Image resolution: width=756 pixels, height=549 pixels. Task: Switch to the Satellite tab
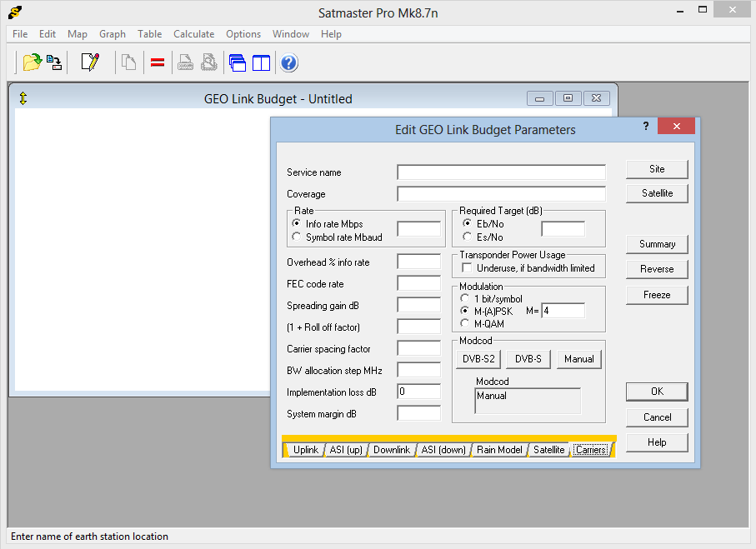pyautogui.click(x=548, y=450)
